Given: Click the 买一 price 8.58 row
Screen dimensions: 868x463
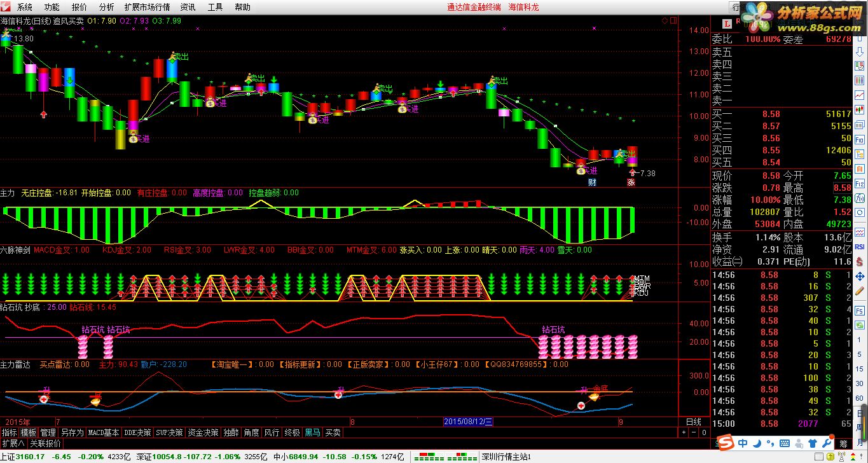Looking at the screenshot, I should pos(781,114).
